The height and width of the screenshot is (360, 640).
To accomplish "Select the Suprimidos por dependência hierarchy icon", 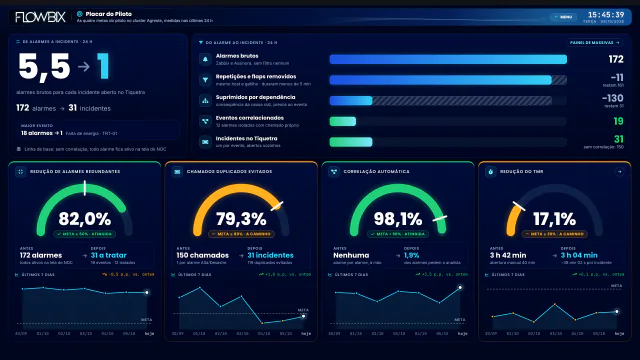I will pyautogui.click(x=205, y=100).
